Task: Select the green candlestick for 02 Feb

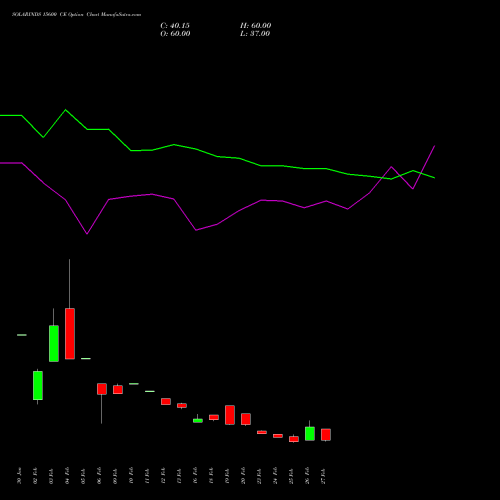Action: 38,385
